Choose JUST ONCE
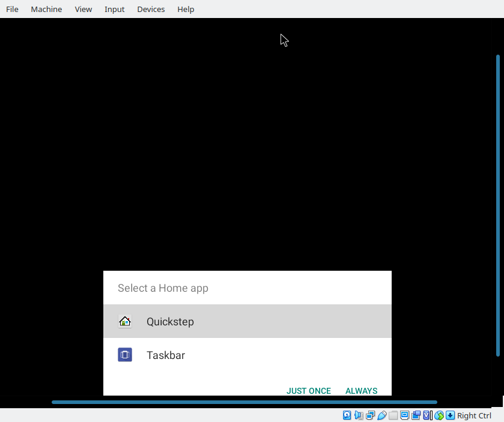Screen dimensions: 504x422 click(x=309, y=391)
